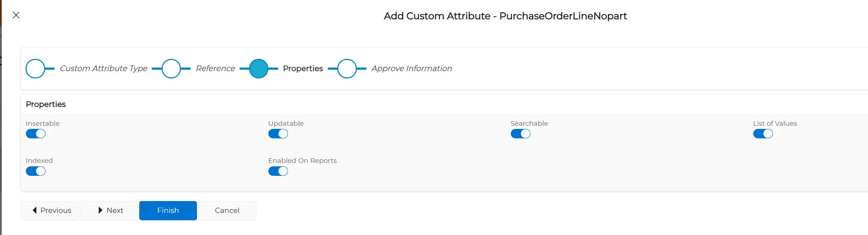The height and width of the screenshot is (235, 868).
Task: Toggle Enabled On Reports switch
Action: point(278,171)
